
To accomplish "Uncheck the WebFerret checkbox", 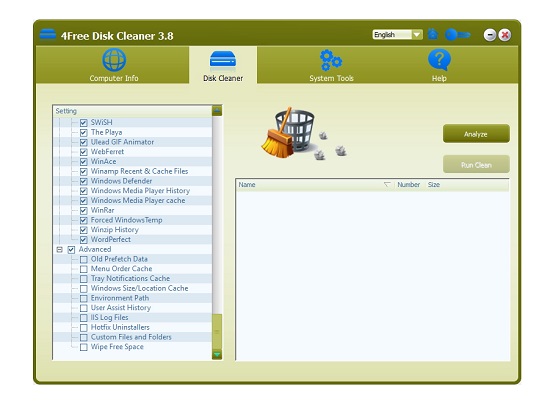I will 83,152.
